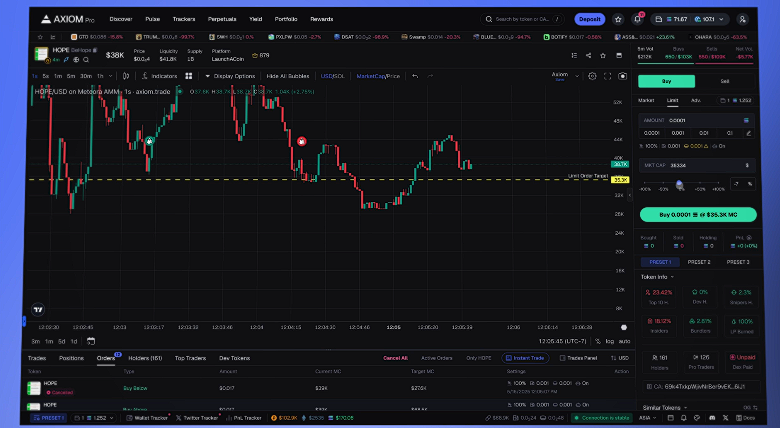Click the Buy 0.0001 order button
The image size is (780, 428).
click(698, 214)
